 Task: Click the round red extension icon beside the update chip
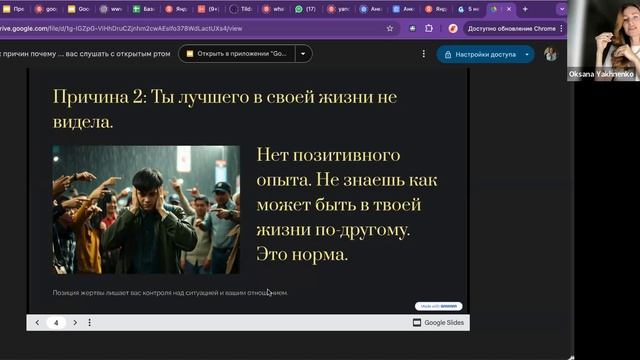[x=453, y=29]
